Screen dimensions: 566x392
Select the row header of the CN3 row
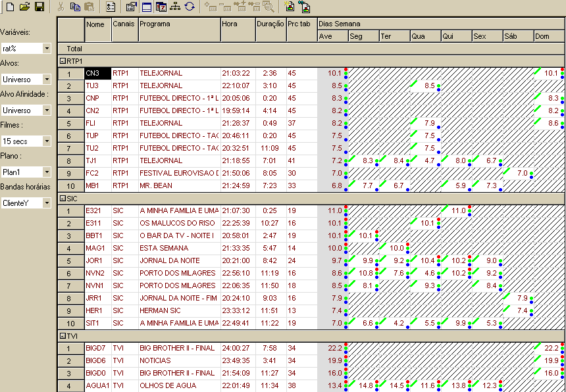point(71,74)
